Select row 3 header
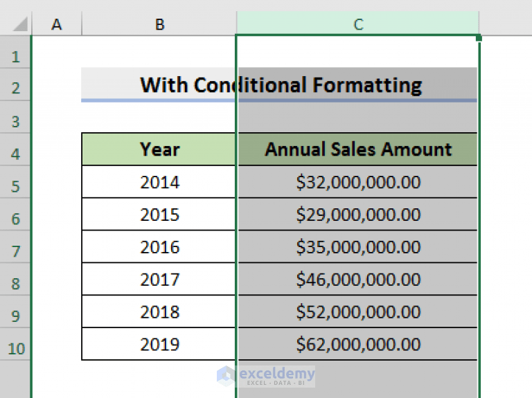The image size is (532, 398). (x=15, y=117)
